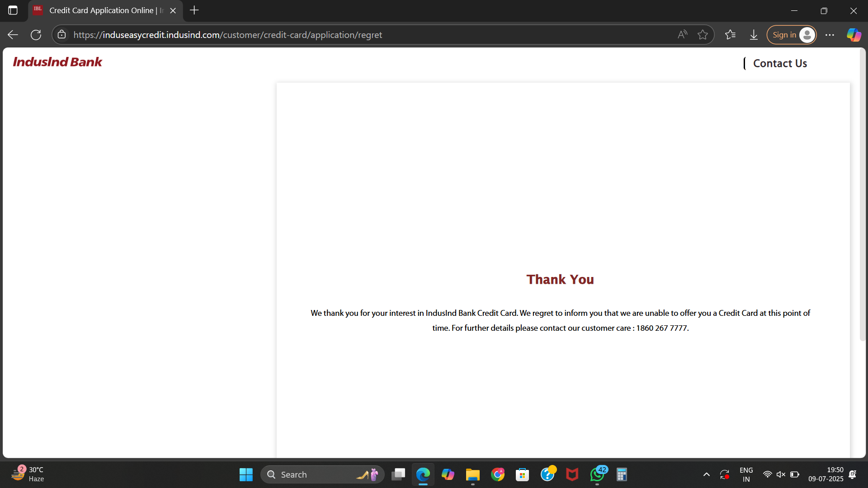Open the notifications bell icon
This screenshot has width=868, height=488.
tap(853, 474)
